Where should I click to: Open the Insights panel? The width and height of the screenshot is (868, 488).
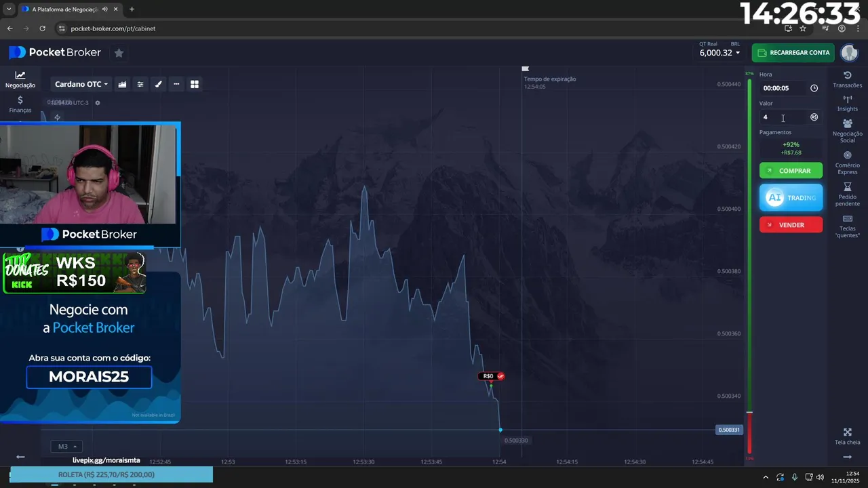coord(848,103)
